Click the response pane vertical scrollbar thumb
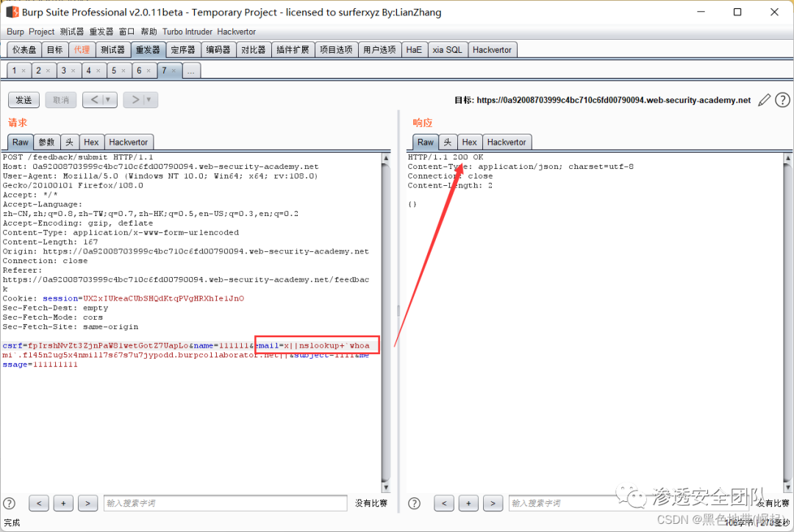The height and width of the screenshot is (532, 794). coord(788,322)
